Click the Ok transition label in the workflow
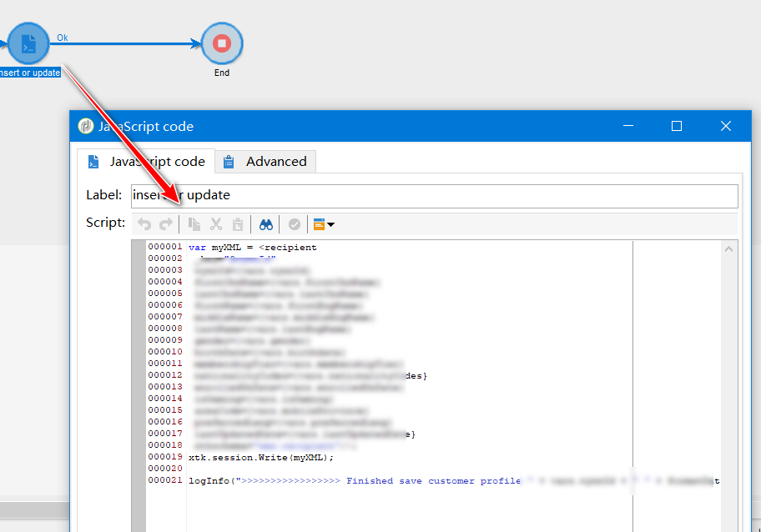Screen dimensions: 761x532 point(62,38)
